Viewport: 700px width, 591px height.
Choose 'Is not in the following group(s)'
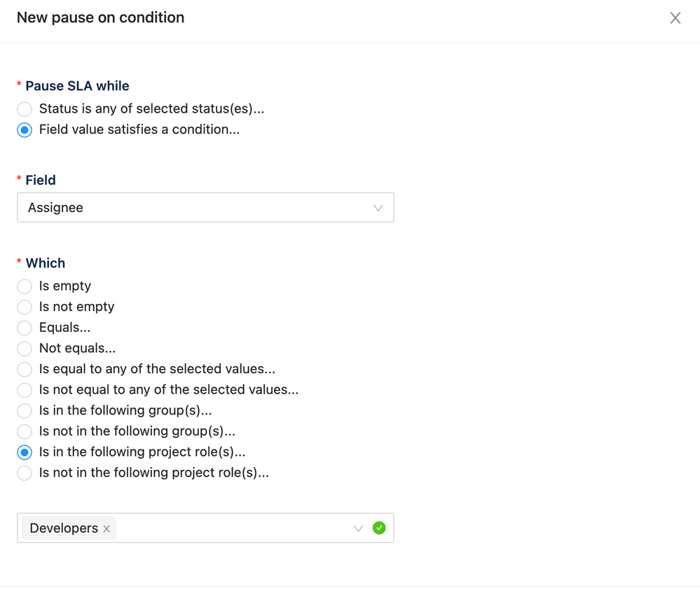coord(25,431)
